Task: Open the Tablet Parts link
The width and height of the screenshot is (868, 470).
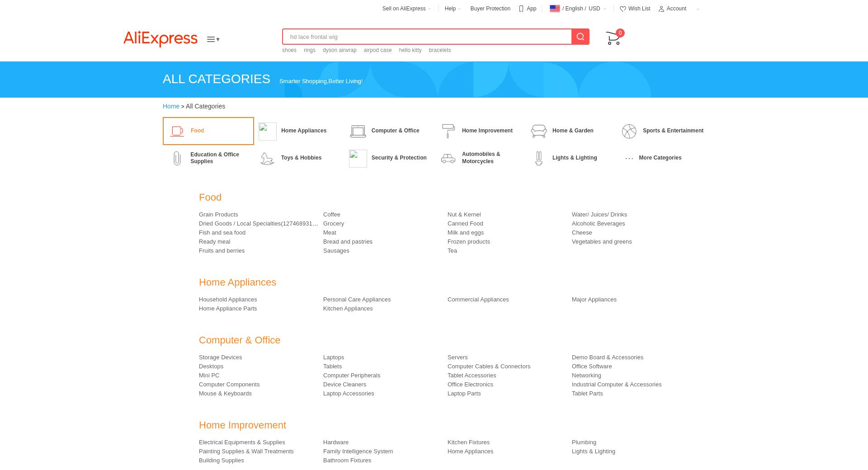Action: [587, 394]
